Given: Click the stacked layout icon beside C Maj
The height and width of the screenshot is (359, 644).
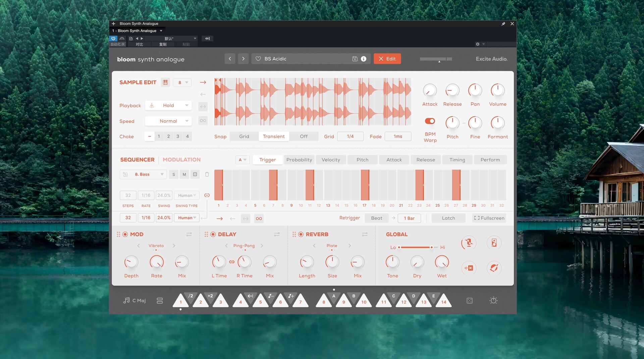Looking at the screenshot, I should [160, 301].
